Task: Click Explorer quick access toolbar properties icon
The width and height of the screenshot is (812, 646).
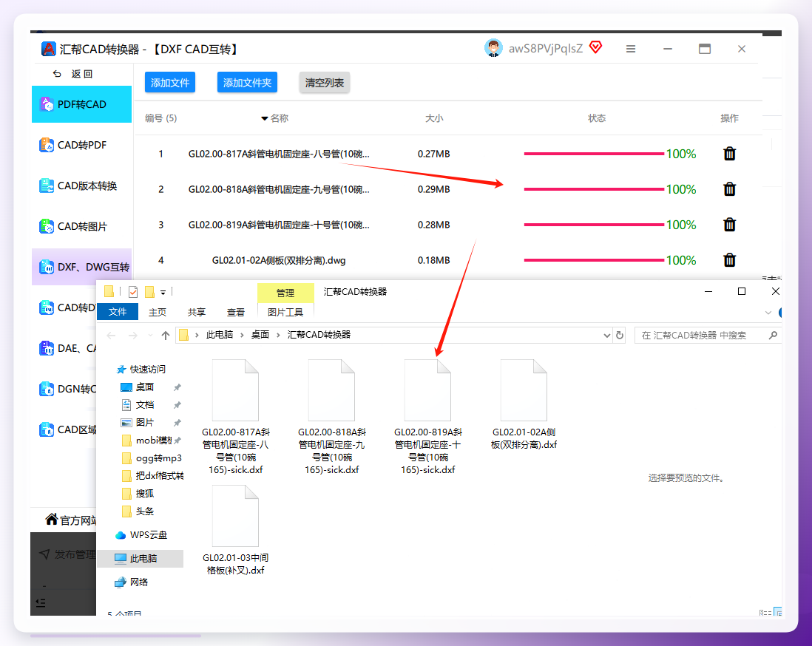Action: coord(133,292)
